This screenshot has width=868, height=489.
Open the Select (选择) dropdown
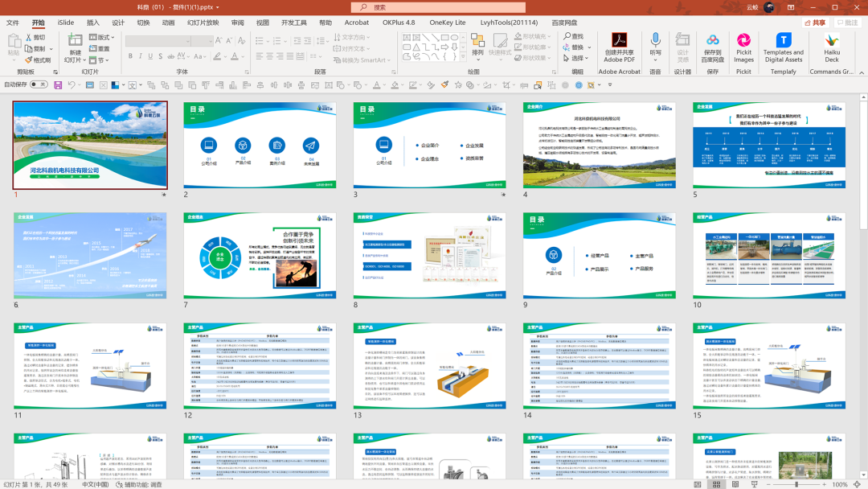(575, 58)
